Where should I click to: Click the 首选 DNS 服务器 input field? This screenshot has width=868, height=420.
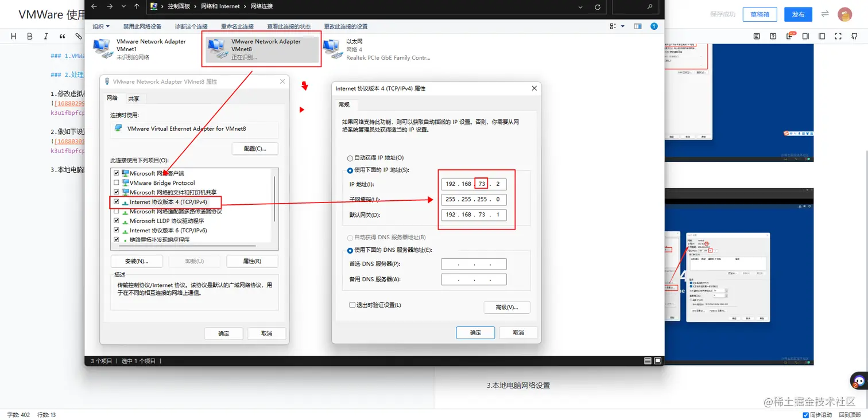[x=474, y=264]
